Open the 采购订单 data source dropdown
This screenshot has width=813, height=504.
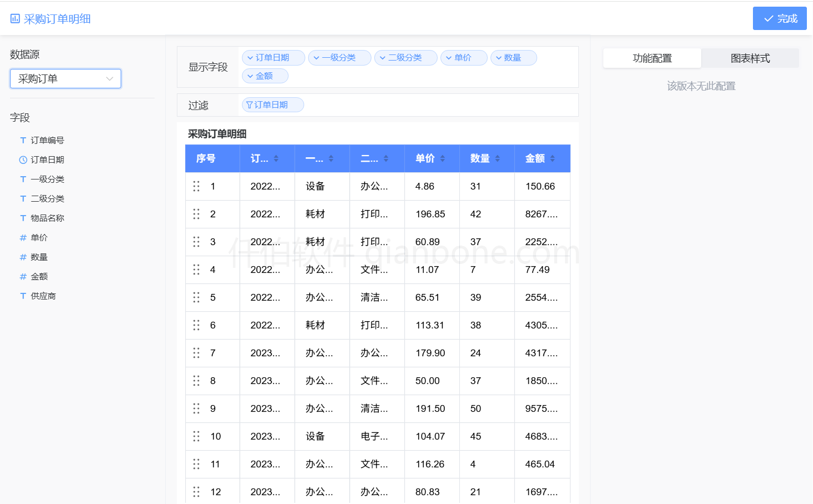pyautogui.click(x=65, y=78)
